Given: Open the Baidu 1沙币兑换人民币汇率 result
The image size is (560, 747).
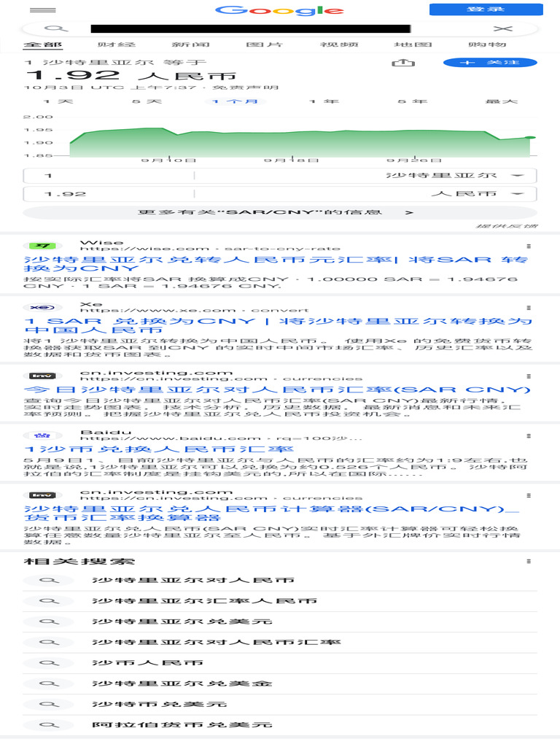Looking at the screenshot, I should click(159, 449).
